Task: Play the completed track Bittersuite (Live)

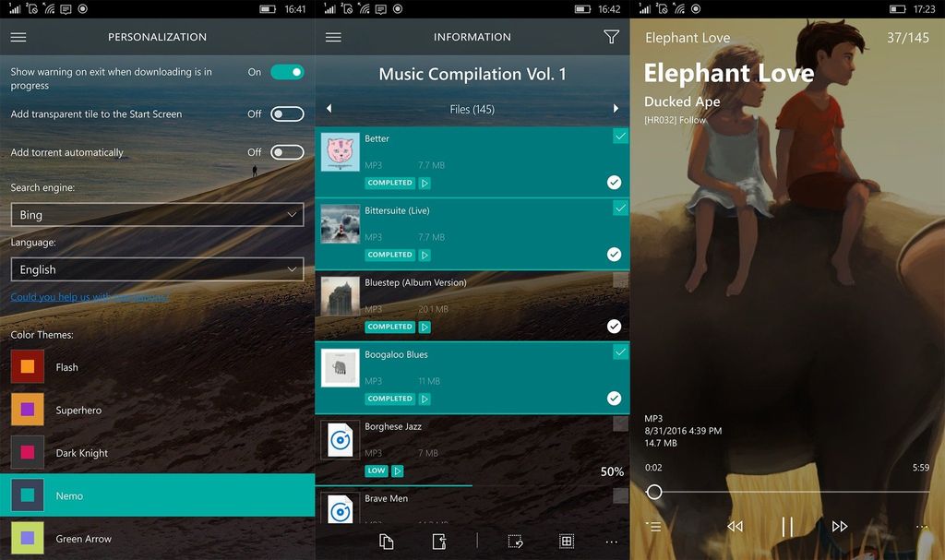Action: point(425,255)
